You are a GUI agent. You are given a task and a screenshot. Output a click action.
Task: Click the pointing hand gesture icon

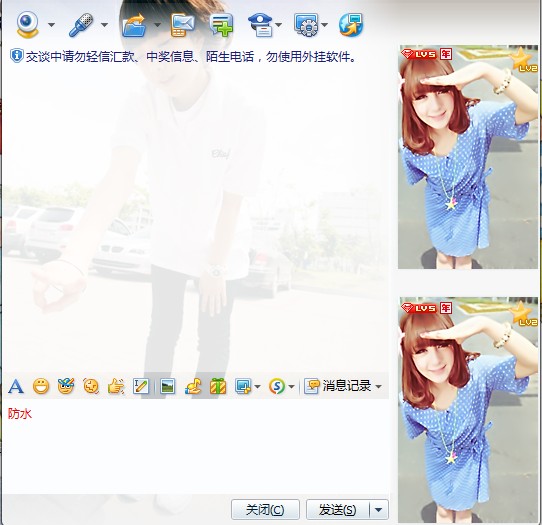[x=116, y=386]
